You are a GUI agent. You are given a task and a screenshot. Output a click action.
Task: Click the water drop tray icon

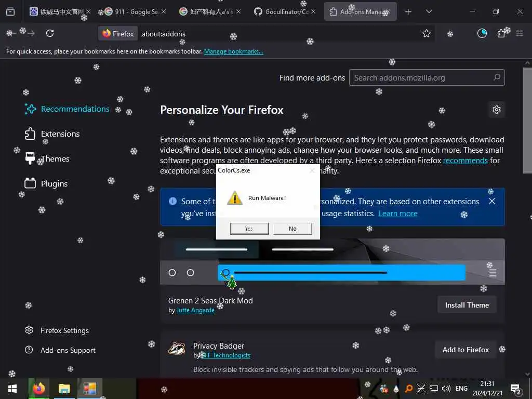396,389
